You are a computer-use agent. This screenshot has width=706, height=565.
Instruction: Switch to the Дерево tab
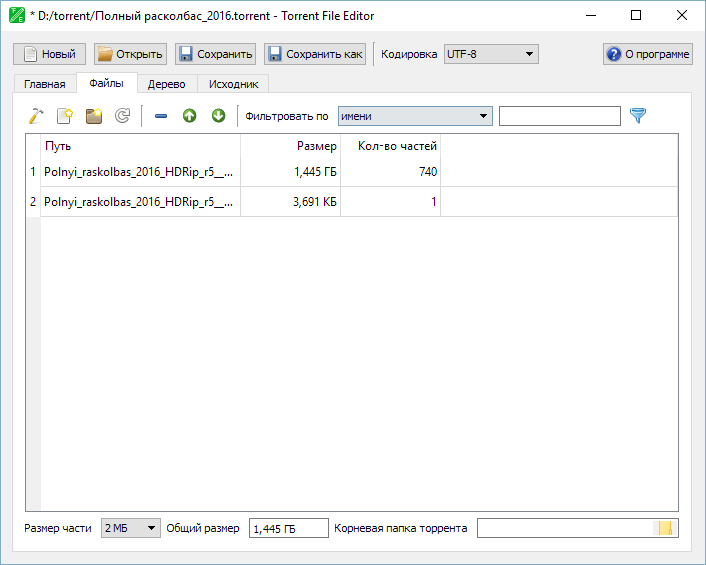pos(167,84)
